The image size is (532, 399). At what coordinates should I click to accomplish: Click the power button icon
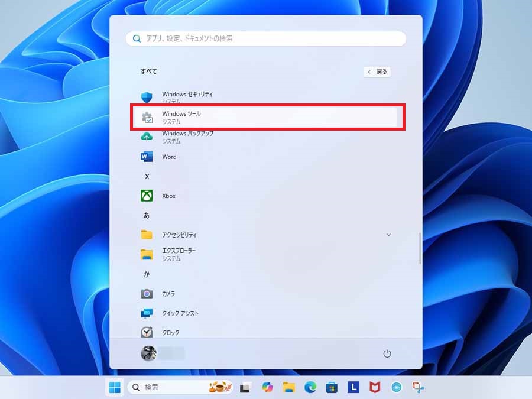point(387,353)
